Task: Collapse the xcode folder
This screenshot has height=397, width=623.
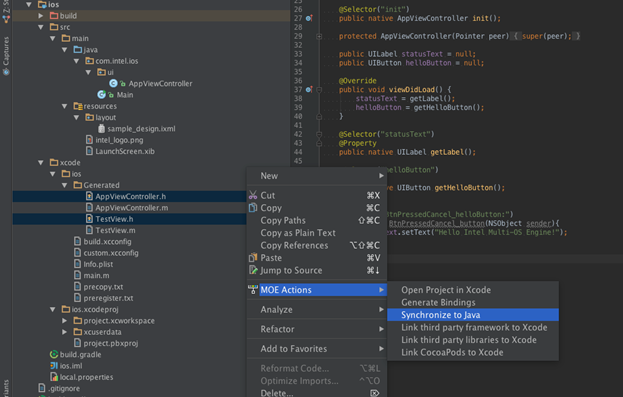Action: (x=41, y=163)
